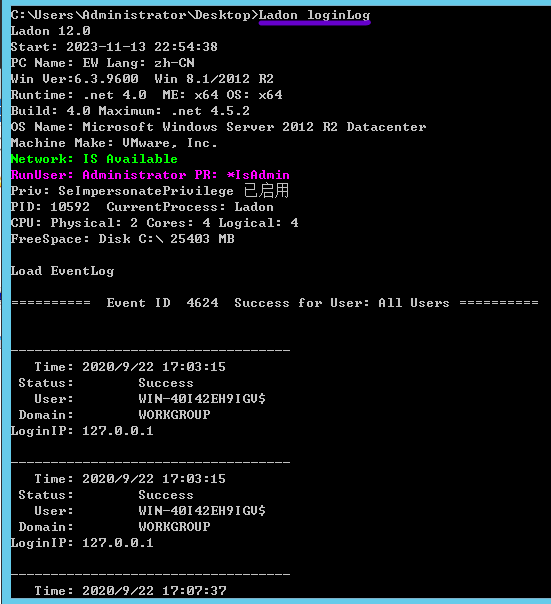551x604 pixels.
Task: Select the 'Ladon 12.0' version line
Action: point(50,31)
